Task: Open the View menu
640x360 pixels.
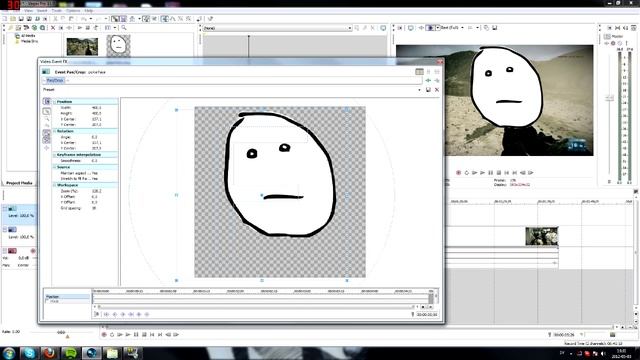Action: coord(28,11)
